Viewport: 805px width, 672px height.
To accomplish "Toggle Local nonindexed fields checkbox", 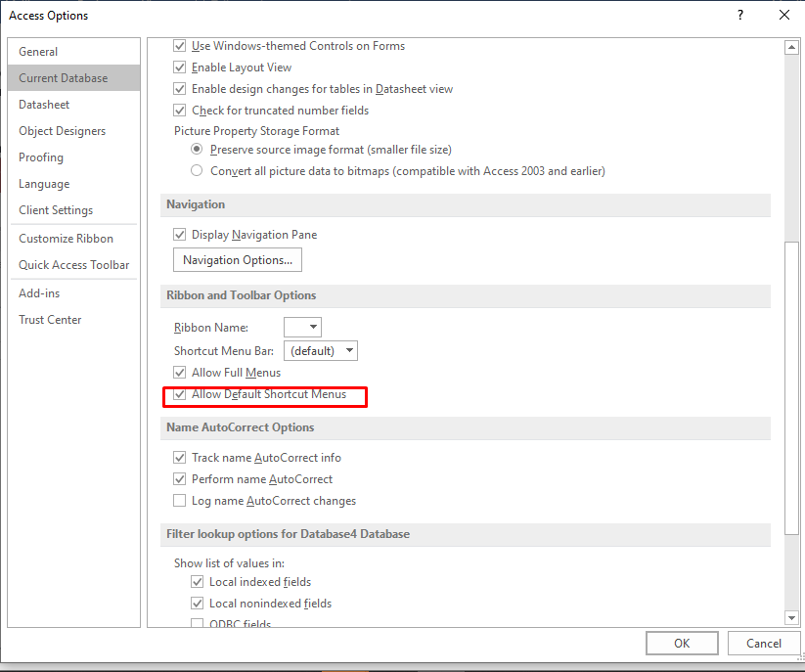I will pyautogui.click(x=198, y=604).
